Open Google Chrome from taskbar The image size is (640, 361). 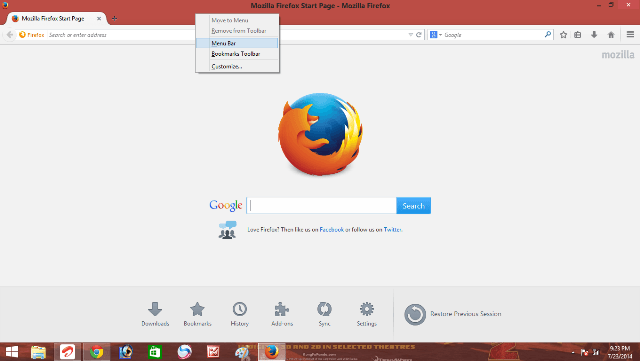coord(97,352)
